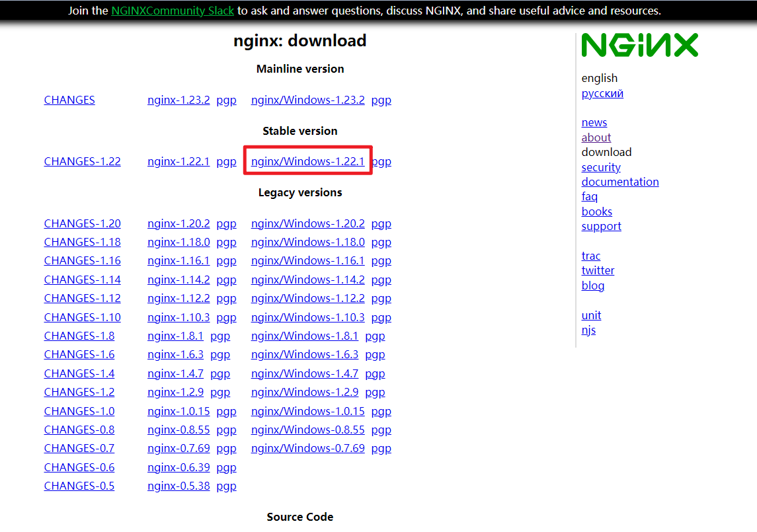Open CHANGES-1.22 changelog
The image size is (757, 532).
click(x=82, y=161)
